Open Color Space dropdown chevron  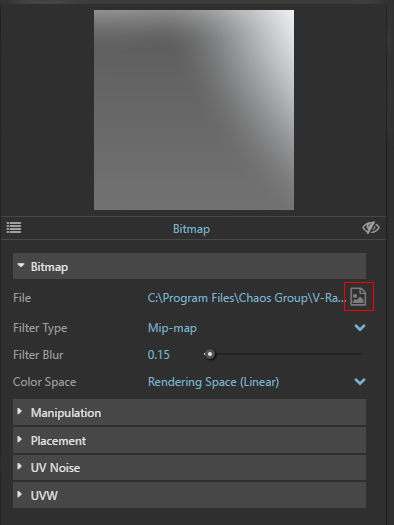point(360,381)
